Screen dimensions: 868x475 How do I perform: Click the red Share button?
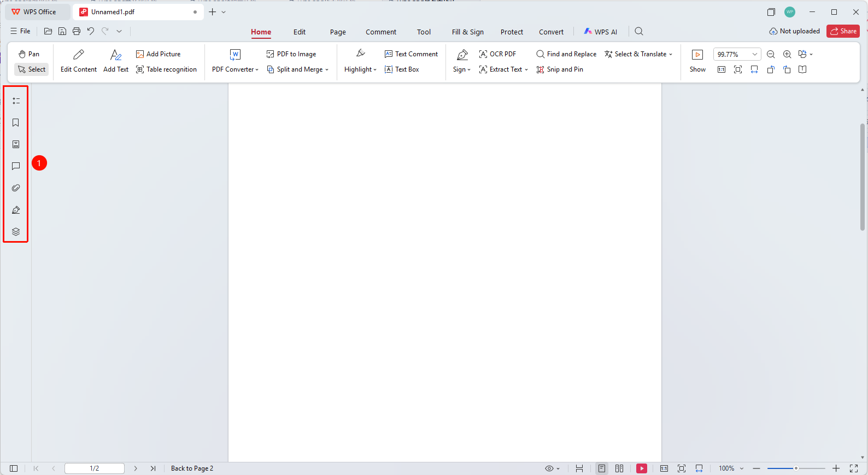(843, 31)
